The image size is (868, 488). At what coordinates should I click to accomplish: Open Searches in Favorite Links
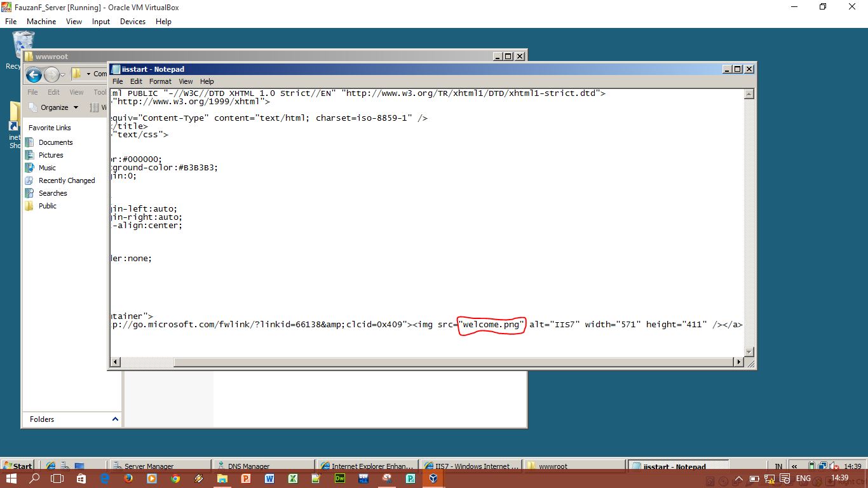53,193
